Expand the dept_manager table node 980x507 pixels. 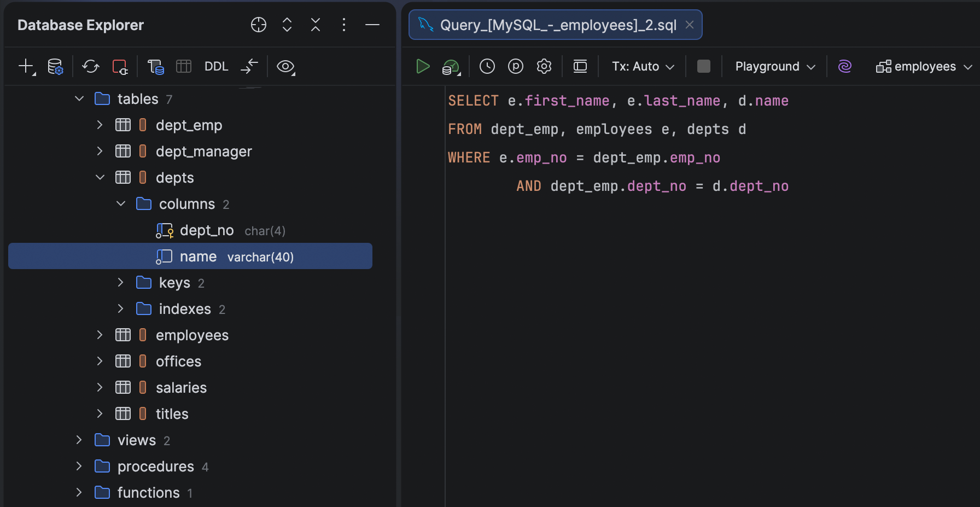[x=100, y=151]
